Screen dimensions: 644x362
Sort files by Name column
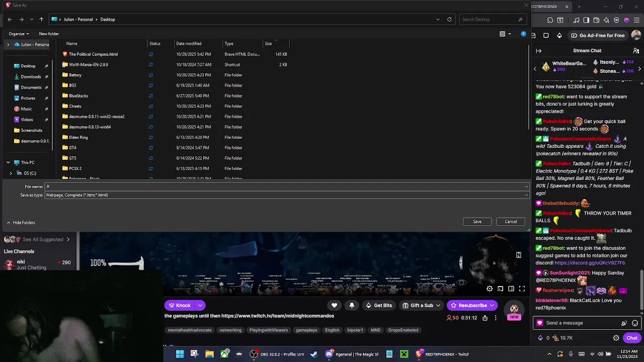click(x=72, y=43)
